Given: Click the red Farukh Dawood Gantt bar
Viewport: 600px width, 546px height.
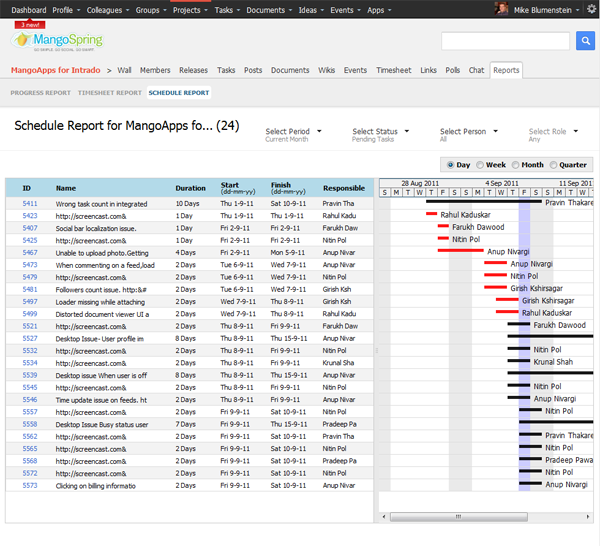Looking at the screenshot, I should 443,226.
